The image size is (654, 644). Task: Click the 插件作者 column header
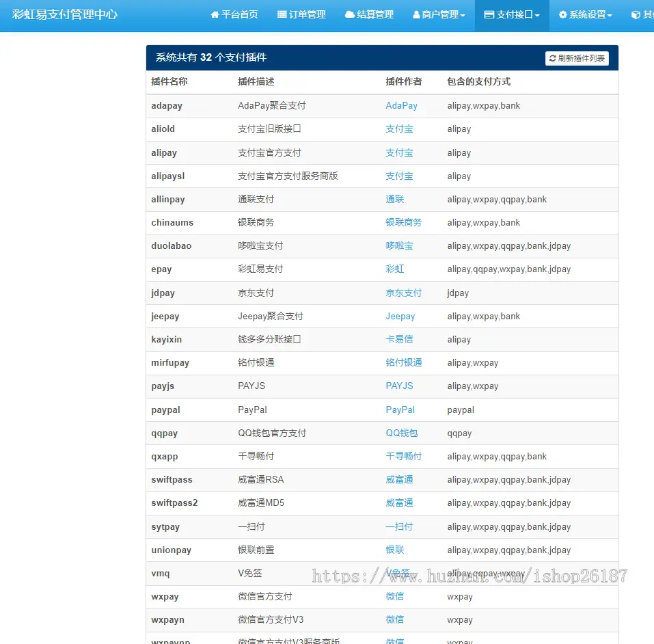pos(404,82)
